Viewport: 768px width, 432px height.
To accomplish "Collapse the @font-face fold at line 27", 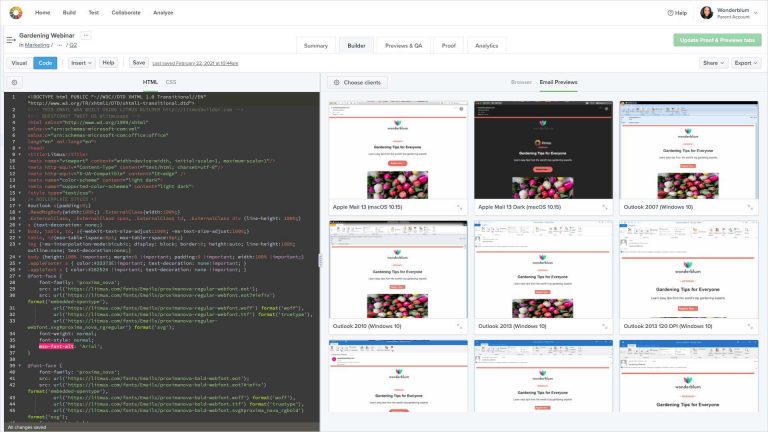I will coord(20,276).
